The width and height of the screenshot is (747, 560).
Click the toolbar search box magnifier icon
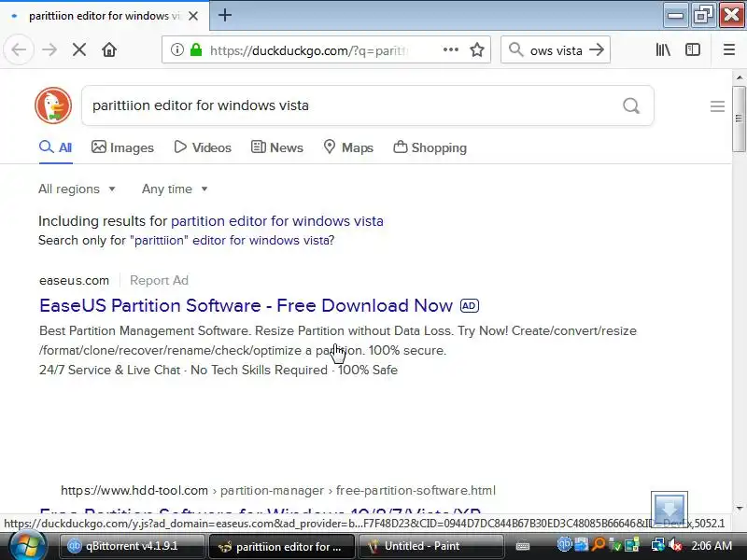click(516, 49)
